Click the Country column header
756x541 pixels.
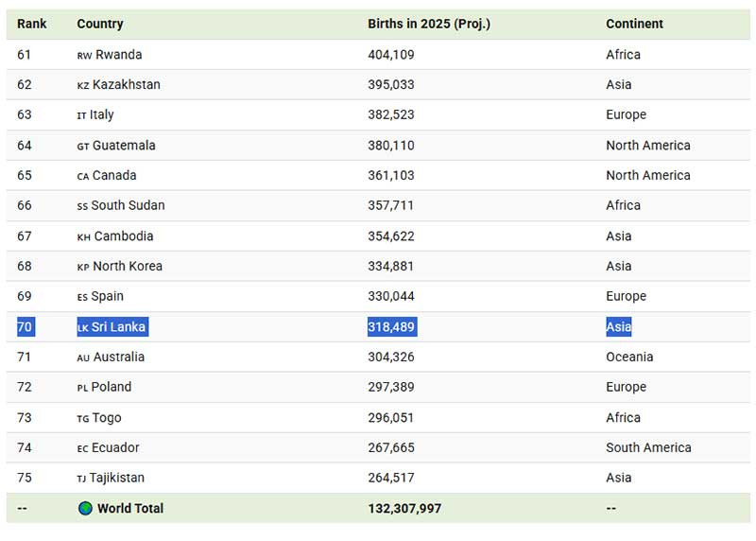click(x=100, y=24)
